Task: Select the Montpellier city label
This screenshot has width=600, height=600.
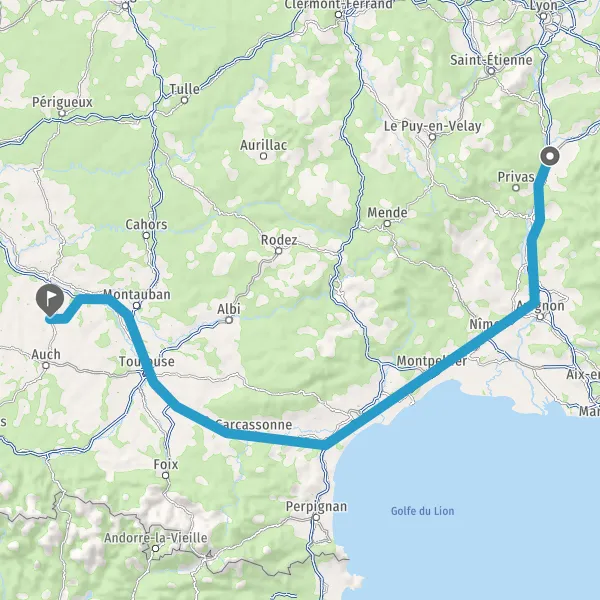Action: tap(432, 361)
